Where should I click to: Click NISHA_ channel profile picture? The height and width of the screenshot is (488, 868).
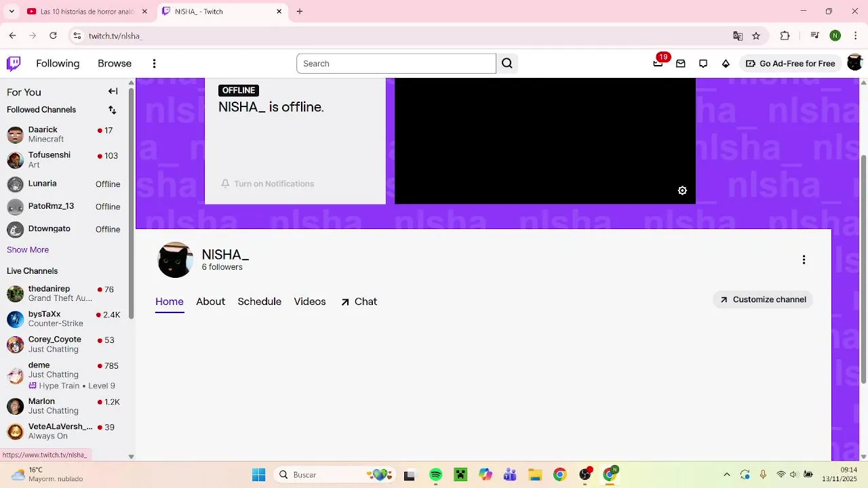[176, 260]
